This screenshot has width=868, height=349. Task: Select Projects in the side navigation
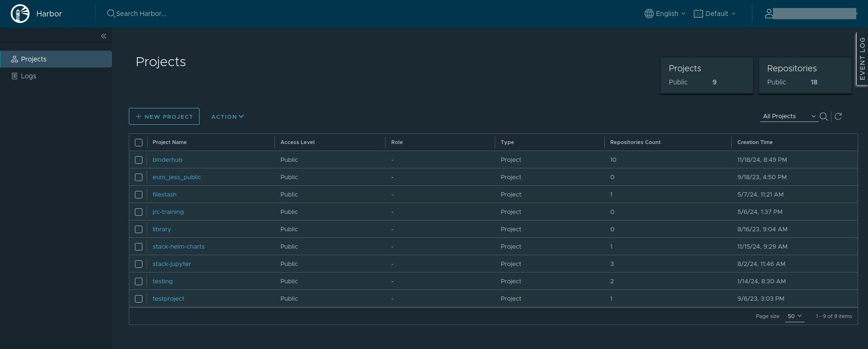[x=34, y=59]
